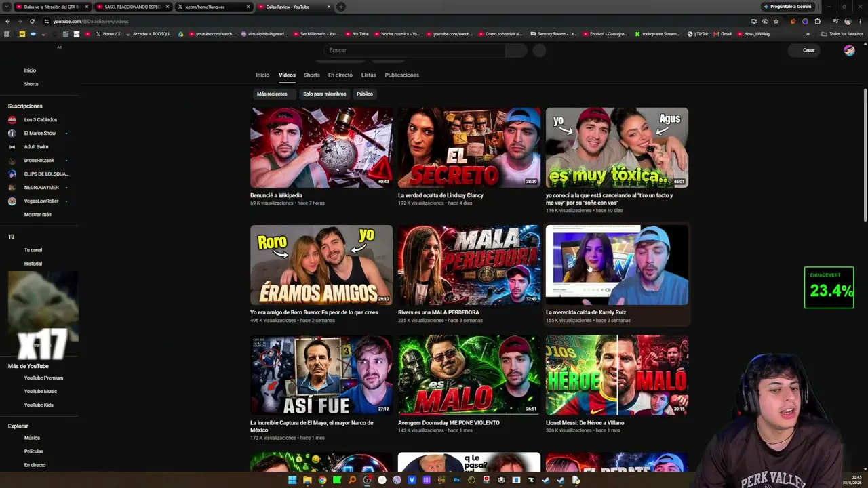Open the blue V app in taskbar
868x488 pixels.
point(412,480)
